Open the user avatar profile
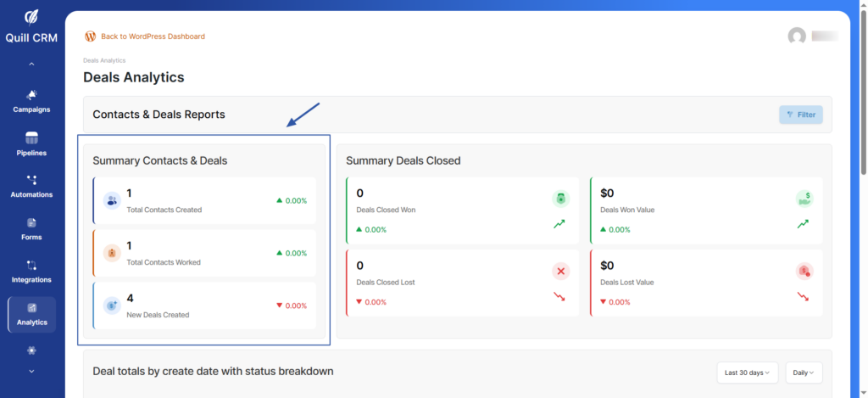Image resolution: width=868 pixels, height=398 pixels. (797, 36)
